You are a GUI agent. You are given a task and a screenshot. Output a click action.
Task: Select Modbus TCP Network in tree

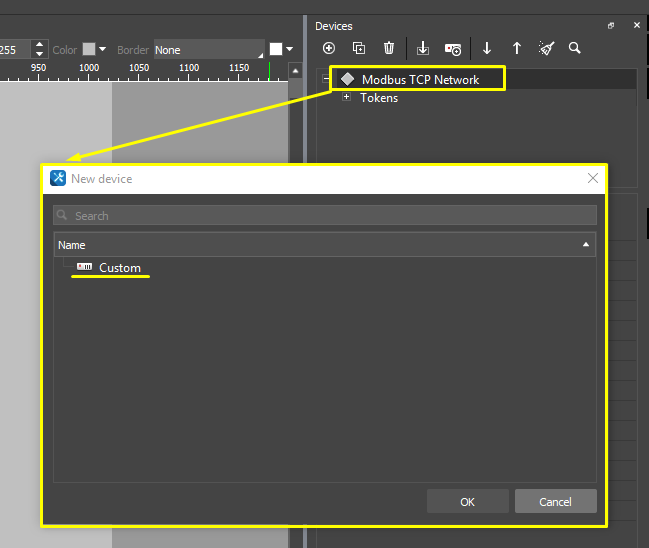(x=420, y=79)
